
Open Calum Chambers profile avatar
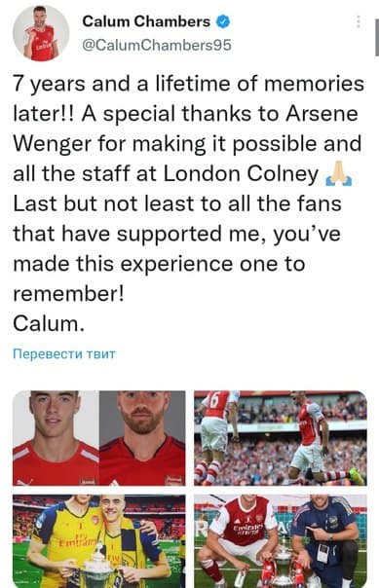point(41,33)
